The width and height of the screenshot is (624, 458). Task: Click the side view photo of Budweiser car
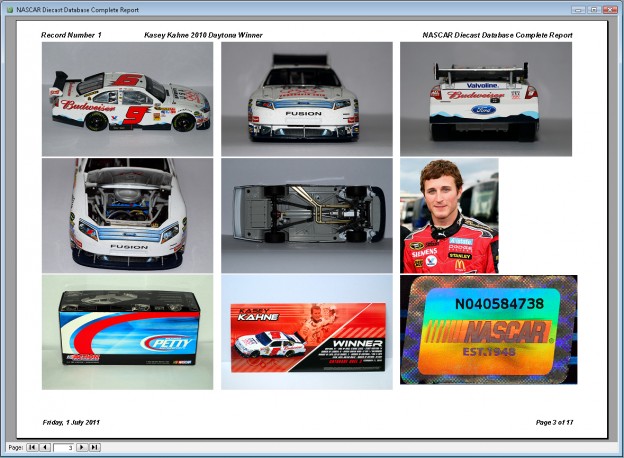point(127,99)
